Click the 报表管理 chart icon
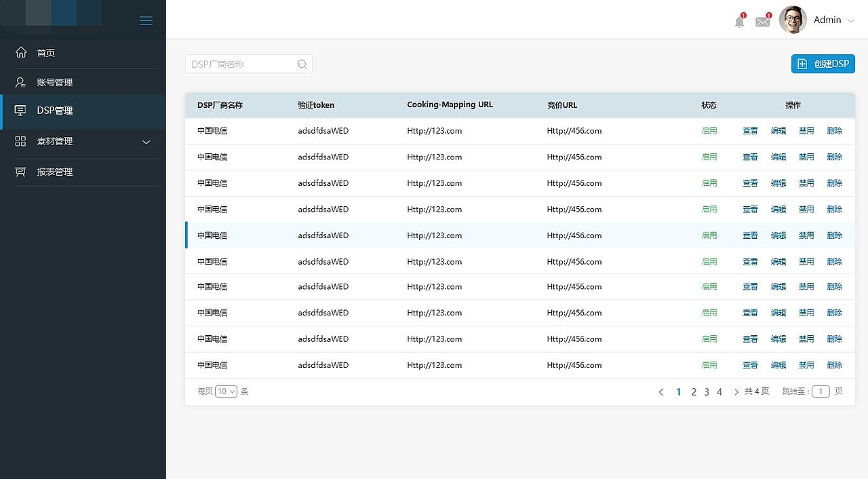Screen dimensions: 868x479 (x=21, y=172)
